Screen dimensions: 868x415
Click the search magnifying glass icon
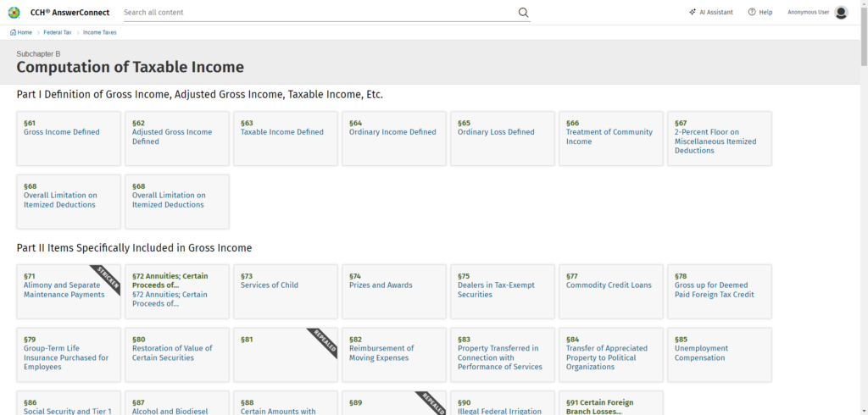pyautogui.click(x=523, y=13)
